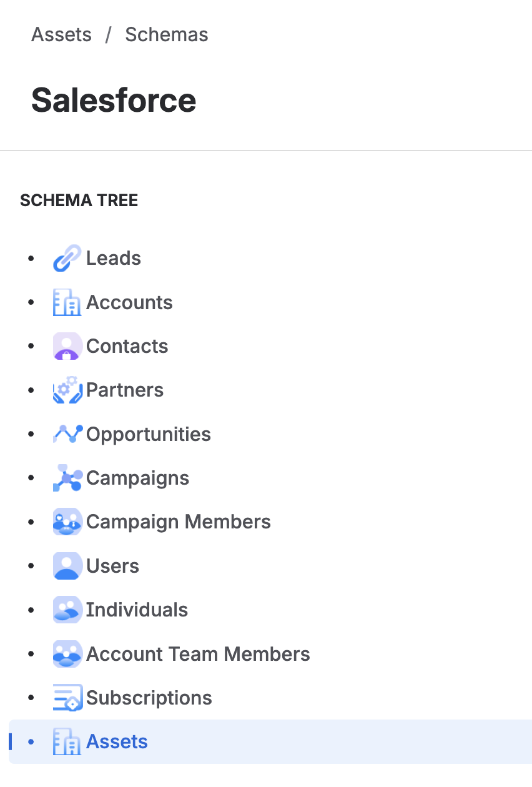Viewport: 532px width, 787px height.
Task: Open the Account Team Members entry
Action: tap(198, 654)
